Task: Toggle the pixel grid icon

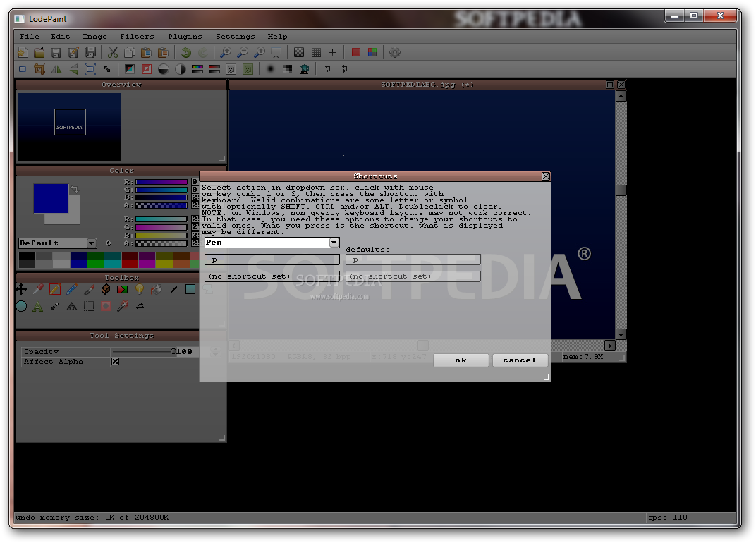Action: point(316,53)
